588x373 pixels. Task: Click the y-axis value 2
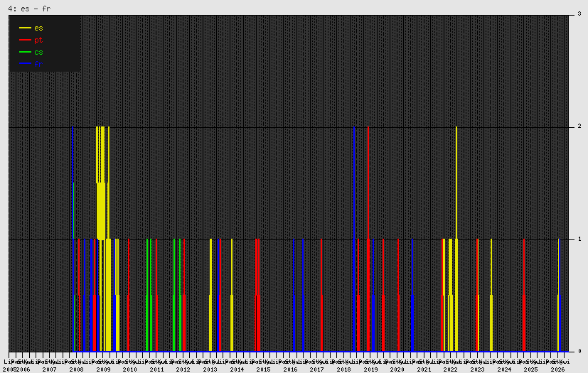579,126
